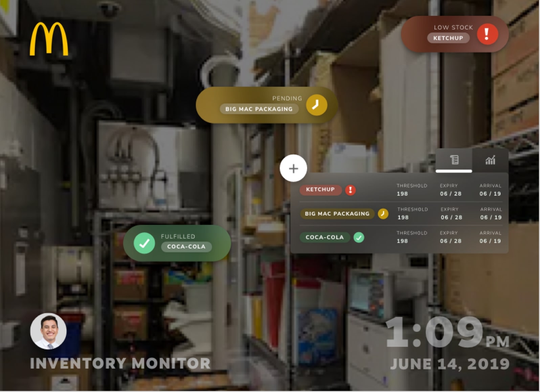Screen dimensions: 540x392
Task: Click the Ketchup row threshold value 198
Action: click(x=402, y=194)
